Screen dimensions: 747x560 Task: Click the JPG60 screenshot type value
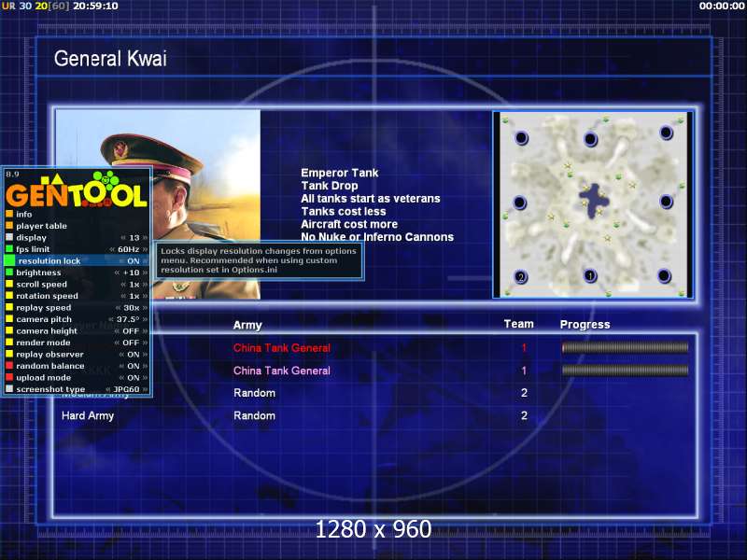126,389
